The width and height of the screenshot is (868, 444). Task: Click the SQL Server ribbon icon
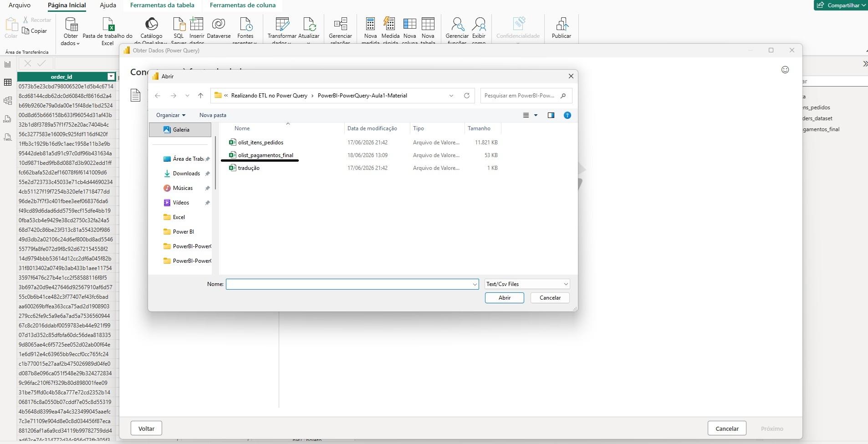click(x=179, y=24)
